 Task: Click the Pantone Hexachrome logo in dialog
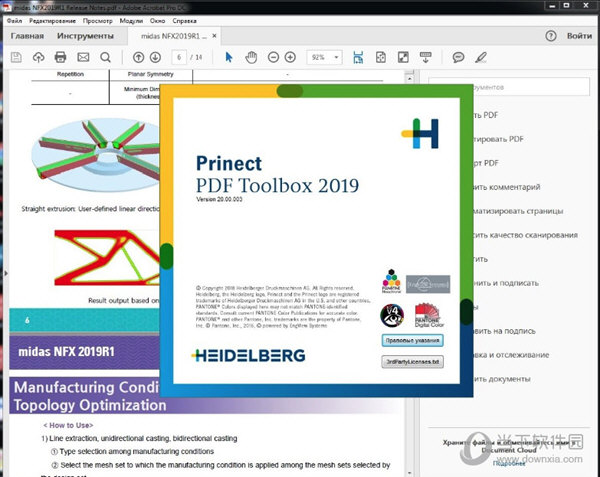tap(391, 281)
